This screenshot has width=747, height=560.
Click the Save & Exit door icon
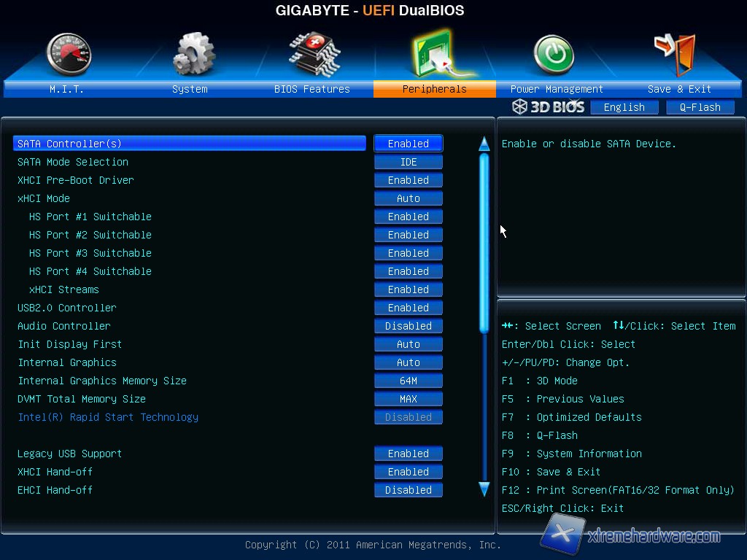tap(675, 53)
